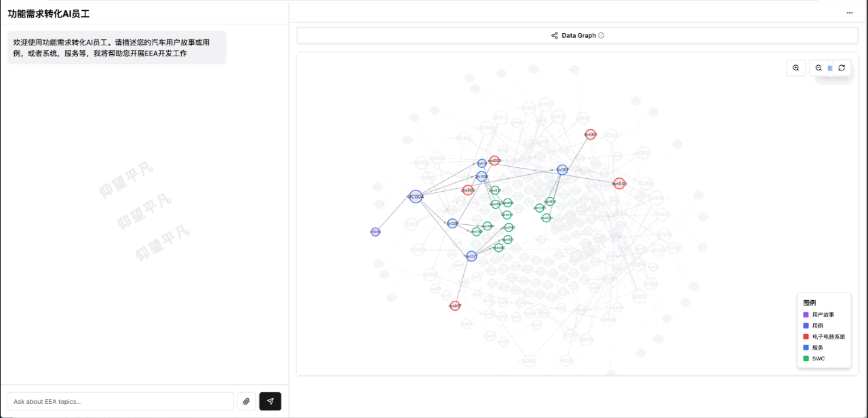Toggle the 用户故事 legend entry

(x=824, y=314)
